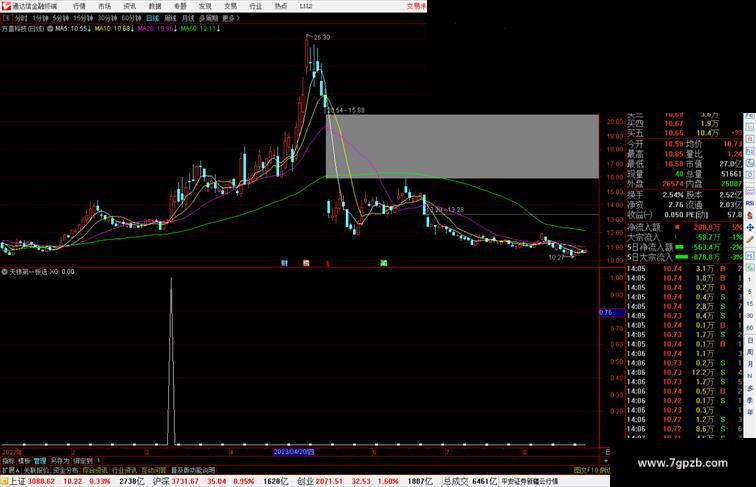Open the 交易 menu
The image size is (756, 487).
coord(230,6)
